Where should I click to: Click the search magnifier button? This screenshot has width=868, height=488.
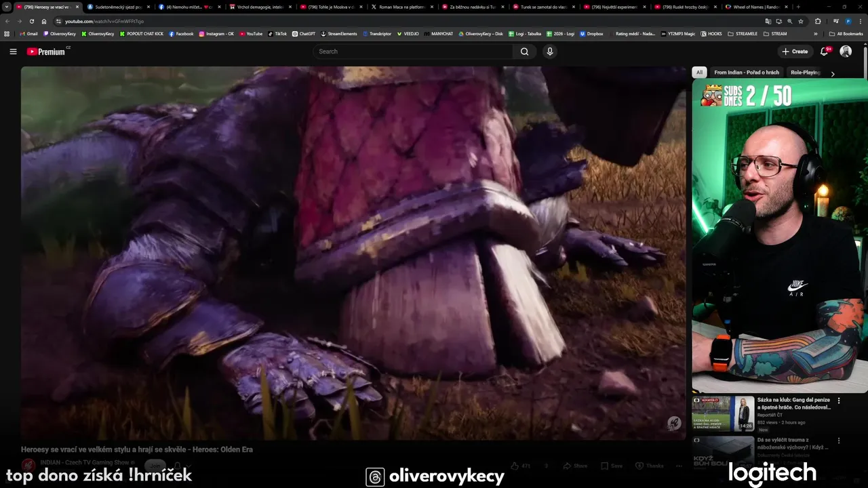[x=524, y=52]
